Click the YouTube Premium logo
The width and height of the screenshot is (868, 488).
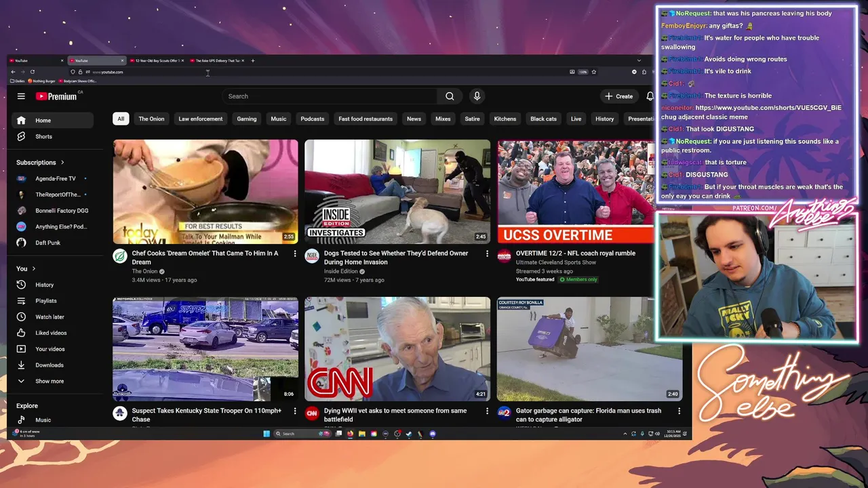(57, 96)
